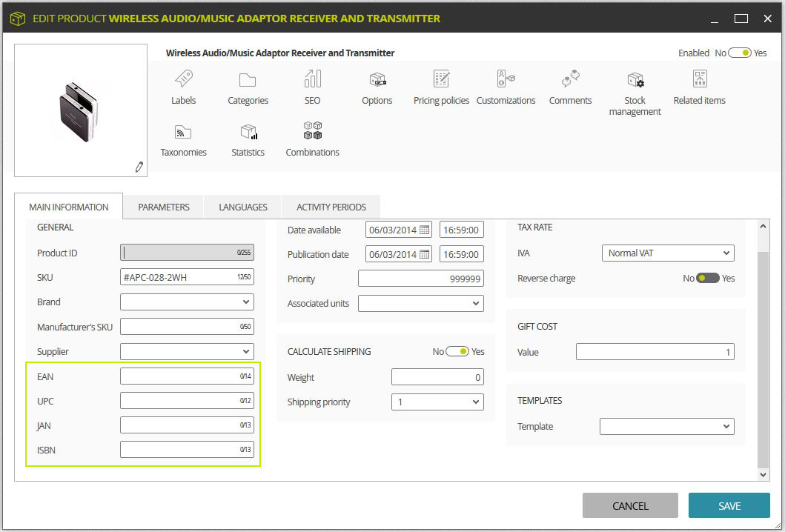Open the SEO chart icon
Viewport: 785px width, 532px height.
312,79
